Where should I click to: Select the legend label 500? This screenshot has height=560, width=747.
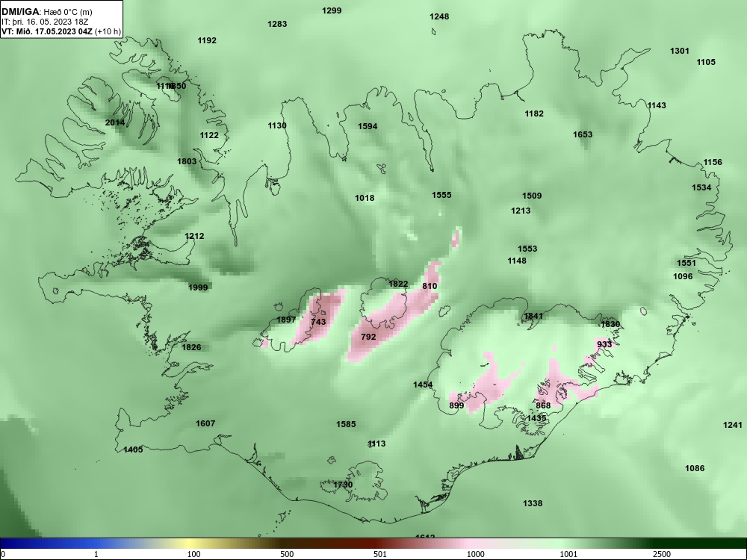point(287,554)
